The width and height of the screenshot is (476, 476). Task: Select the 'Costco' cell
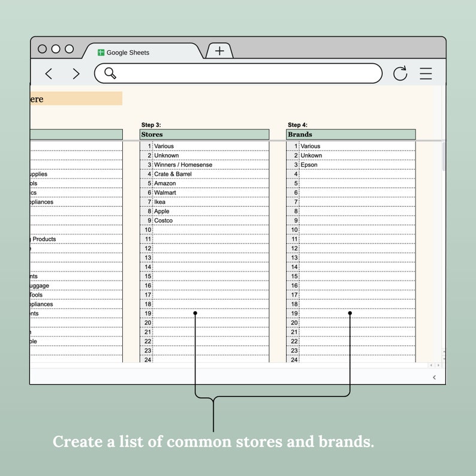[210, 221]
